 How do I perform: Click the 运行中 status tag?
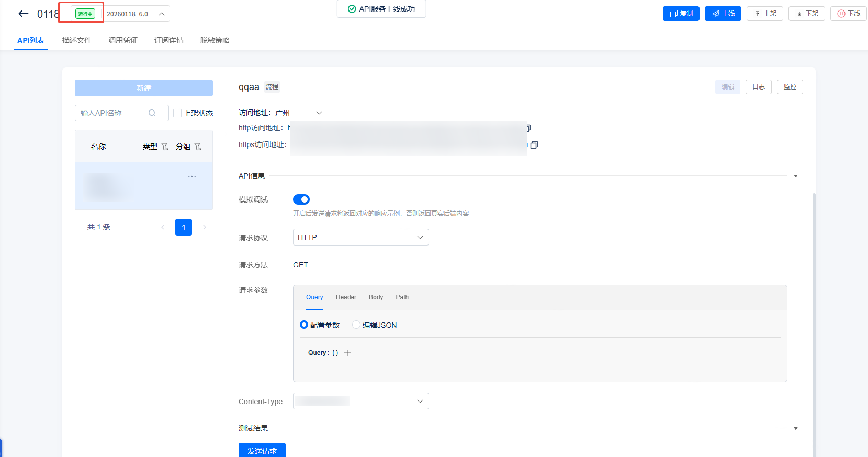click(85, 14)
